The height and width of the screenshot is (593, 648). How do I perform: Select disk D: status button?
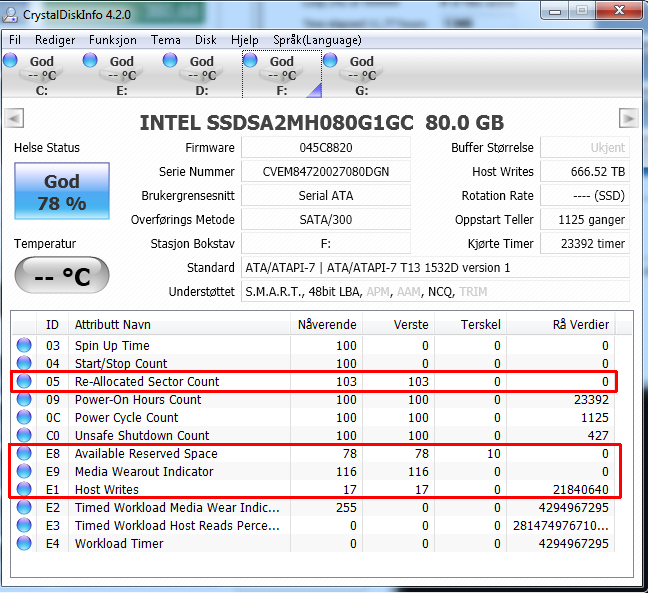tap(201, 75)
